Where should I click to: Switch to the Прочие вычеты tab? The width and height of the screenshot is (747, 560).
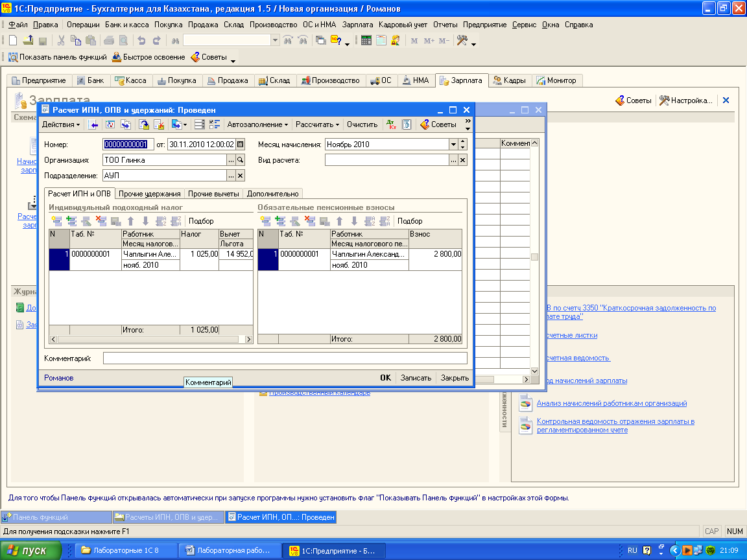(213, 194)
